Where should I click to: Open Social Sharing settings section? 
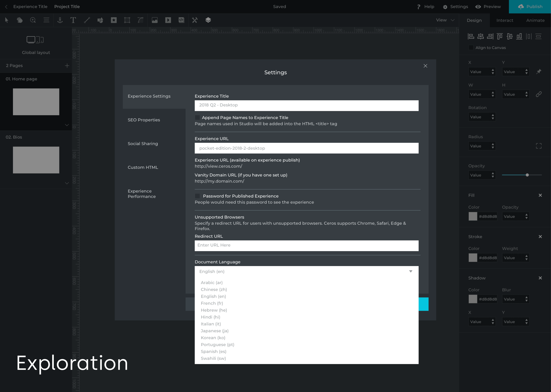pyautogui.click(x=143, y=144)
